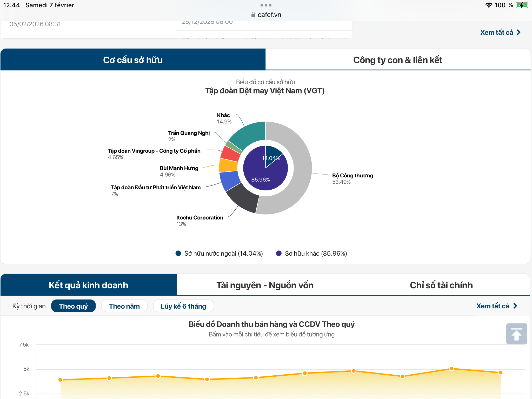Click the highest orange point on revenue chart
This screenshot has height=399, width=532.
pos(451,369)
